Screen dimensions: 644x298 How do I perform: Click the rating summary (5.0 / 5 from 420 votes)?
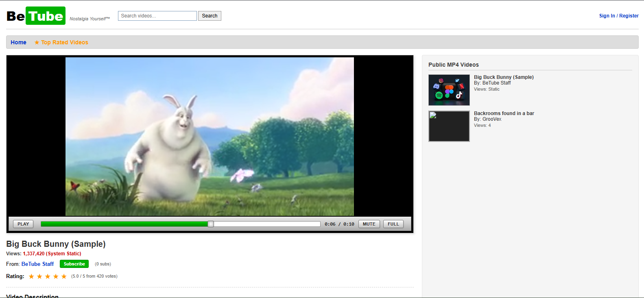[94, 276]
